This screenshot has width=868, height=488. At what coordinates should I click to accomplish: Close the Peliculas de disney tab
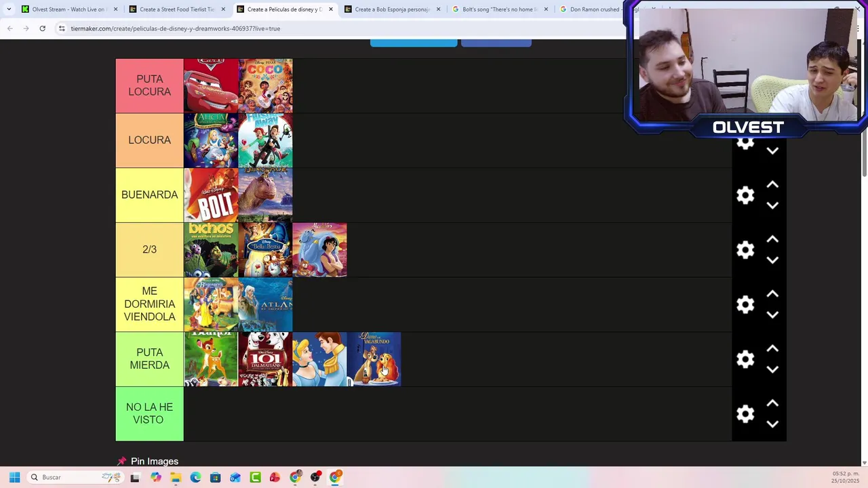coord(330,9)
